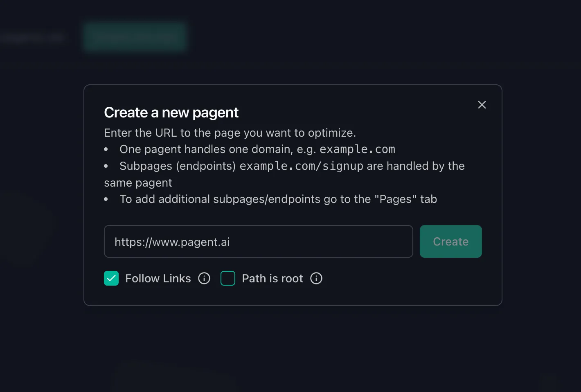581x392 pixels.
Task: Click the example.com code text in first bullet
Action: [x=357, y=149]
